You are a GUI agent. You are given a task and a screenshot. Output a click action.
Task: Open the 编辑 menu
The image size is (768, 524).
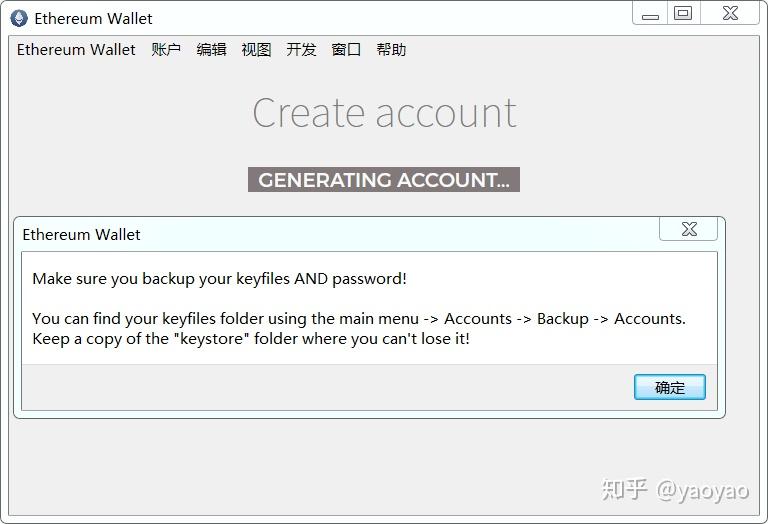[211, 49]
